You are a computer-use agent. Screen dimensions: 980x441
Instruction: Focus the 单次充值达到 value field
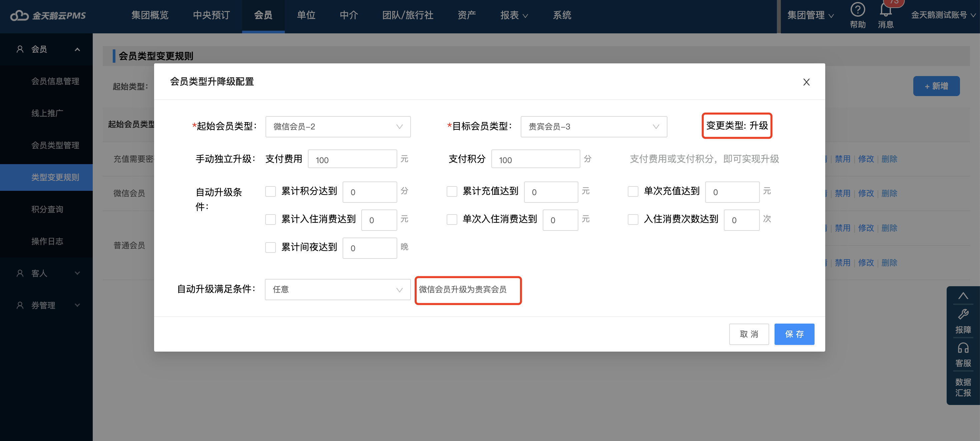pyautogui.click(x=732, y=192)
